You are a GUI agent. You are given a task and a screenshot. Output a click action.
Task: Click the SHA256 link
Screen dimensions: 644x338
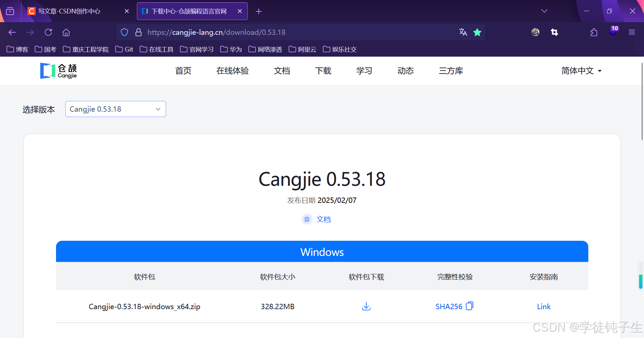449,306
